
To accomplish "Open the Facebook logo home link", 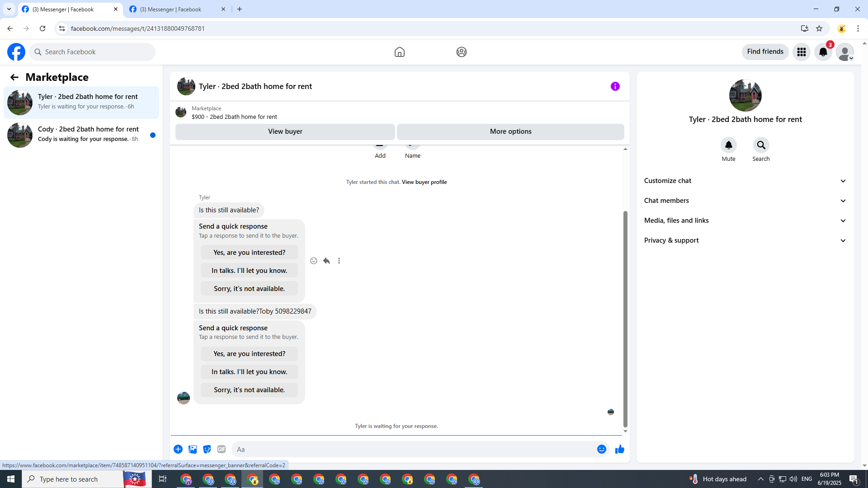I will (x=16, y=52).
